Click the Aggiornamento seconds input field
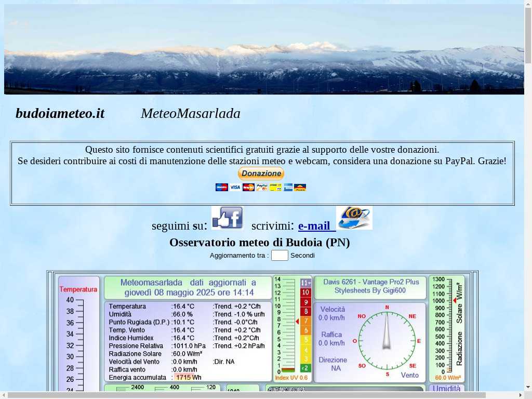 (x=280, y=256)
